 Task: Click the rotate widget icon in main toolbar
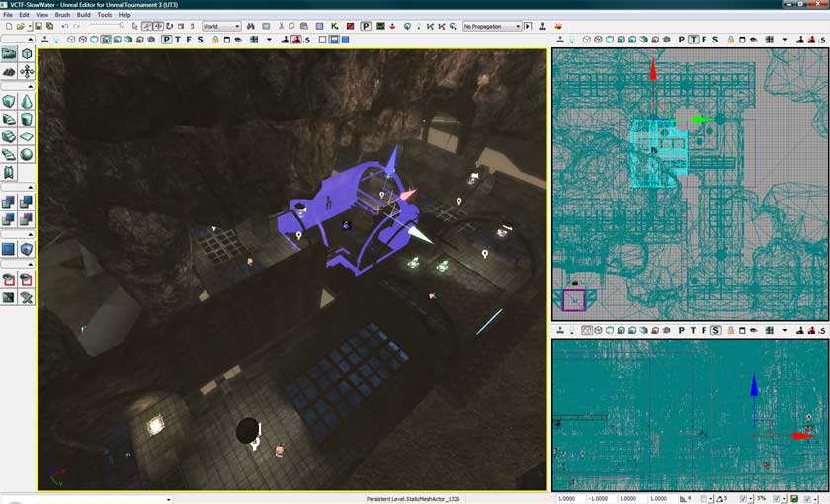click(x=169, y=26)
